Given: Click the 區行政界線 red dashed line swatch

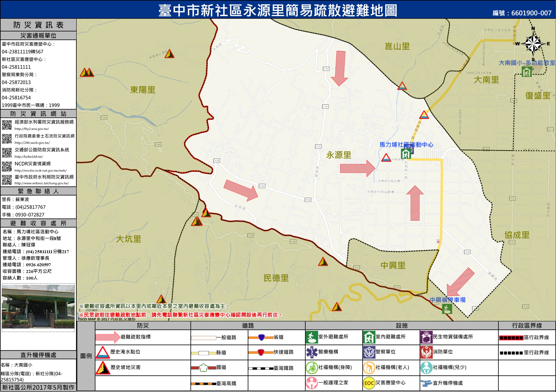Looking at the screenshot, I should (511, 338).
